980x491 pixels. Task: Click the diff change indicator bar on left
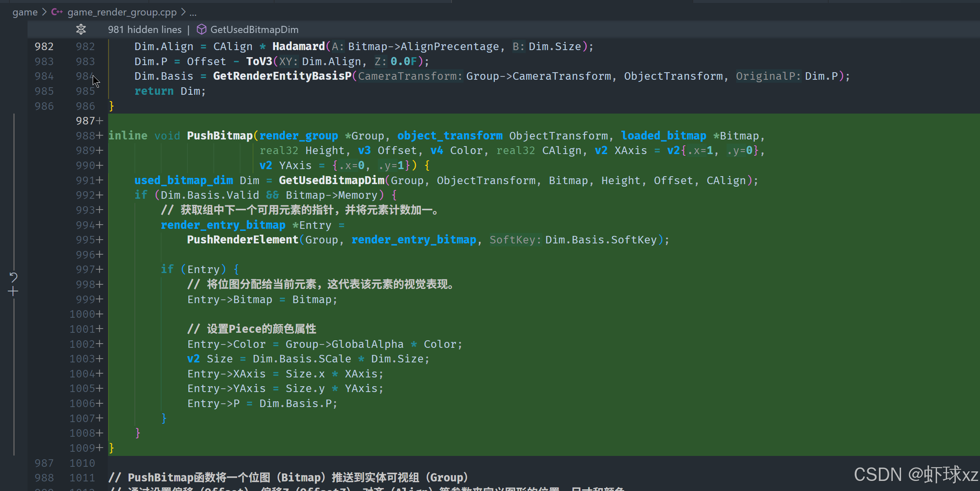click(14, 188)
